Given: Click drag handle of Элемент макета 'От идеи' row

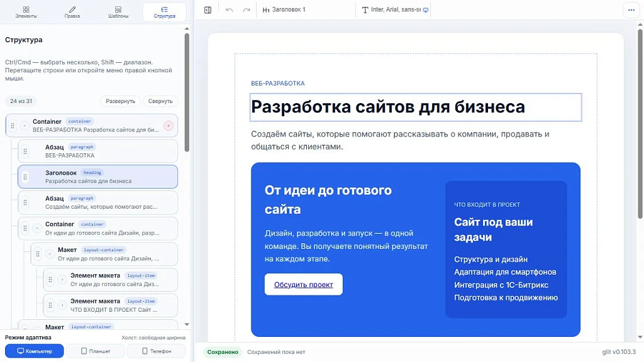Looking at the screenshot, I should click(50, 280).
